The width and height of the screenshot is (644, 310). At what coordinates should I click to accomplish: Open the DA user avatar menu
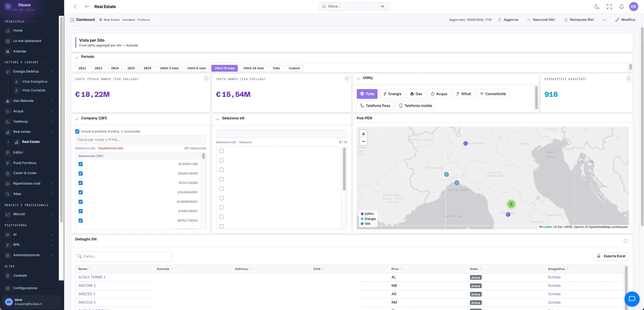coord(633,6)
